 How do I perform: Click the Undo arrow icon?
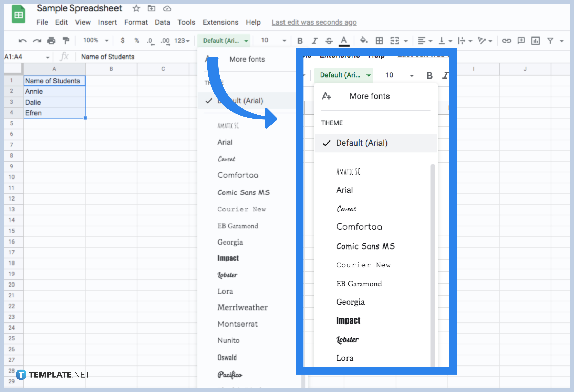23,40
